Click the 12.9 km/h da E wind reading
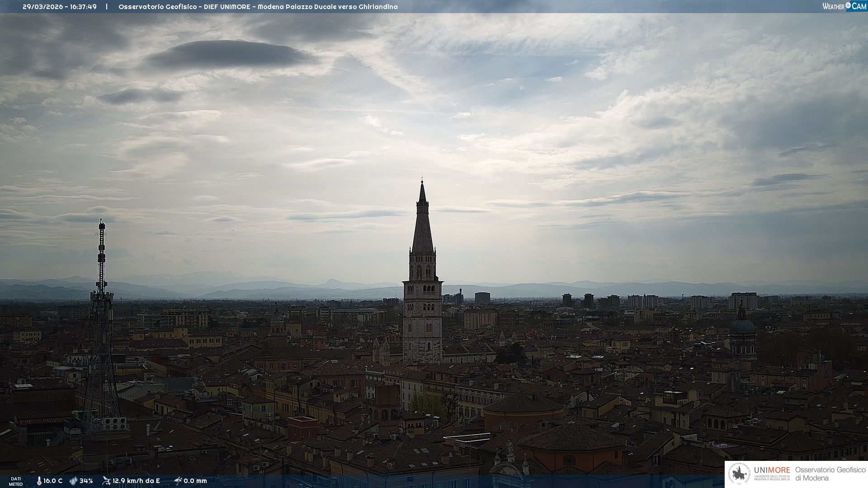Image resolution: width=868 pixels, height=488 pixels. tap(136, 481)
